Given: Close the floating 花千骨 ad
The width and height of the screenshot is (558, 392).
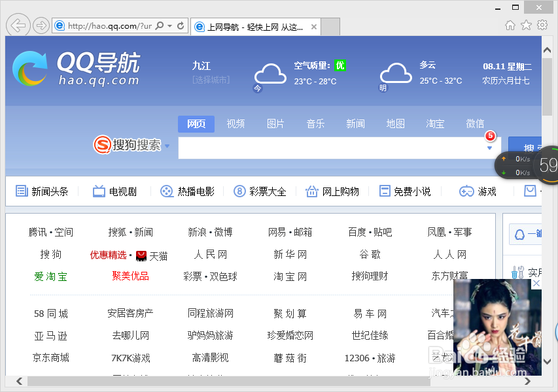Looking at the screenshot, I should tap(536, 284).
